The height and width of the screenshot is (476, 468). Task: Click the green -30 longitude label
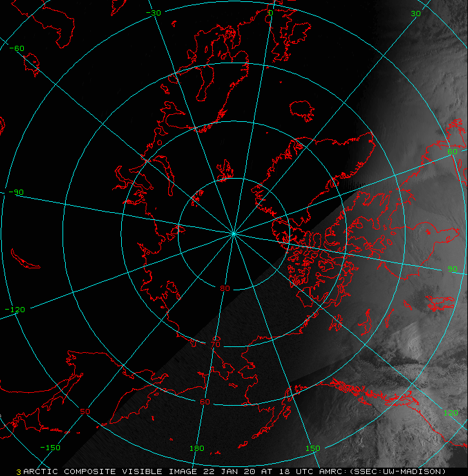tap(153, 13)
